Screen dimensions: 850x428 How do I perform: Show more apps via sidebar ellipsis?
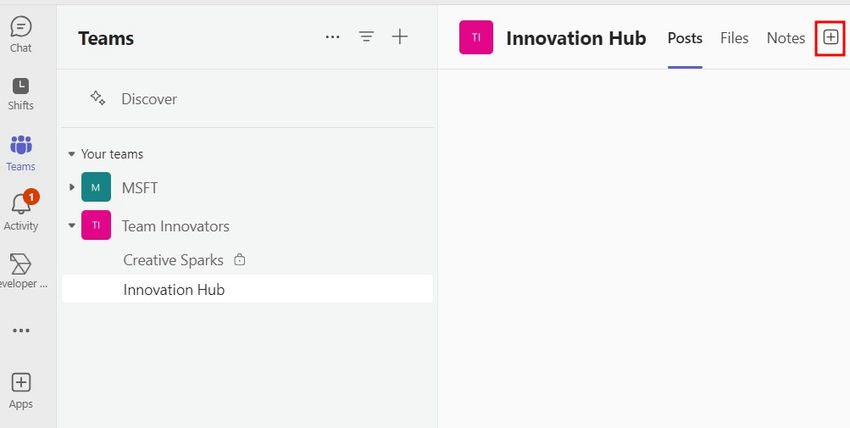20,331
